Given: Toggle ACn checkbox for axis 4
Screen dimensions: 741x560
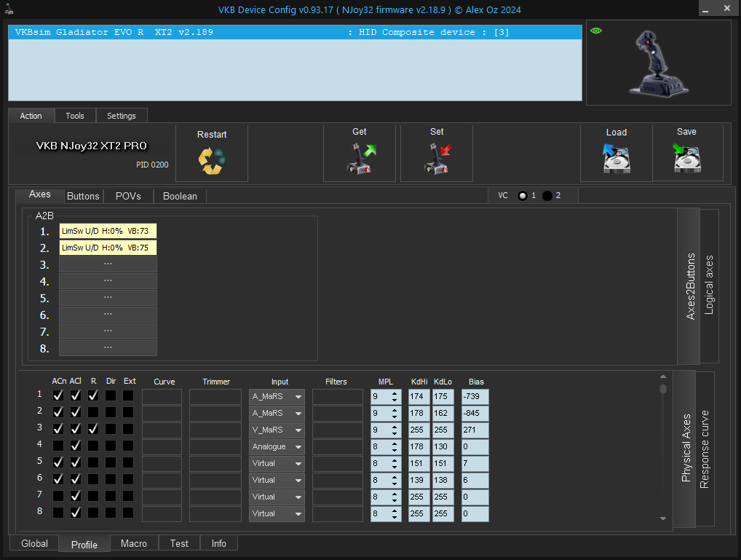Looking at the screenshot, I should tap(58, 446).
